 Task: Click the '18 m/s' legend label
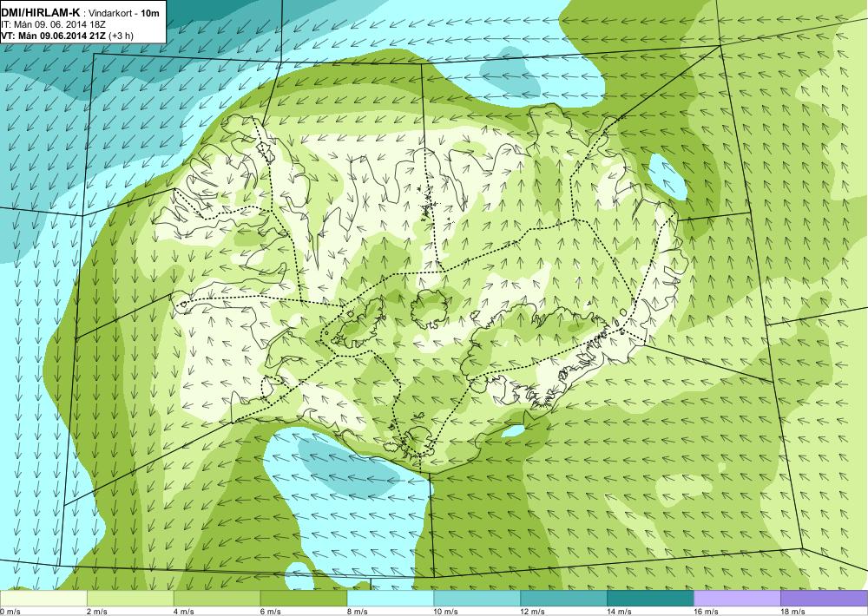[x=792, y=612]
